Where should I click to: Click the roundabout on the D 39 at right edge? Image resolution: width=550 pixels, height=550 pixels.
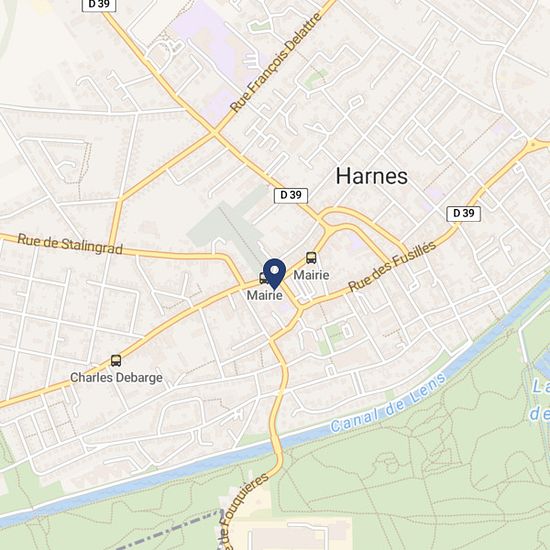tap(533, 144)
